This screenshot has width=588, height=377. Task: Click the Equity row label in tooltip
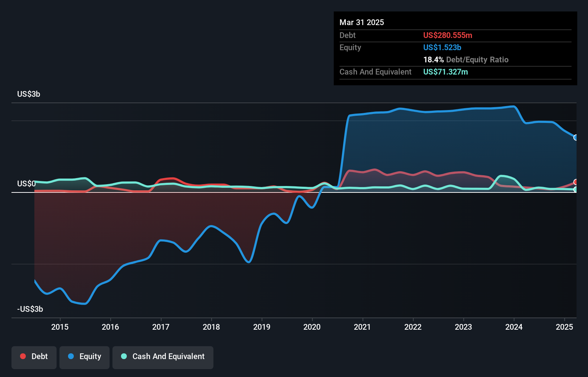tap(350, 47)
